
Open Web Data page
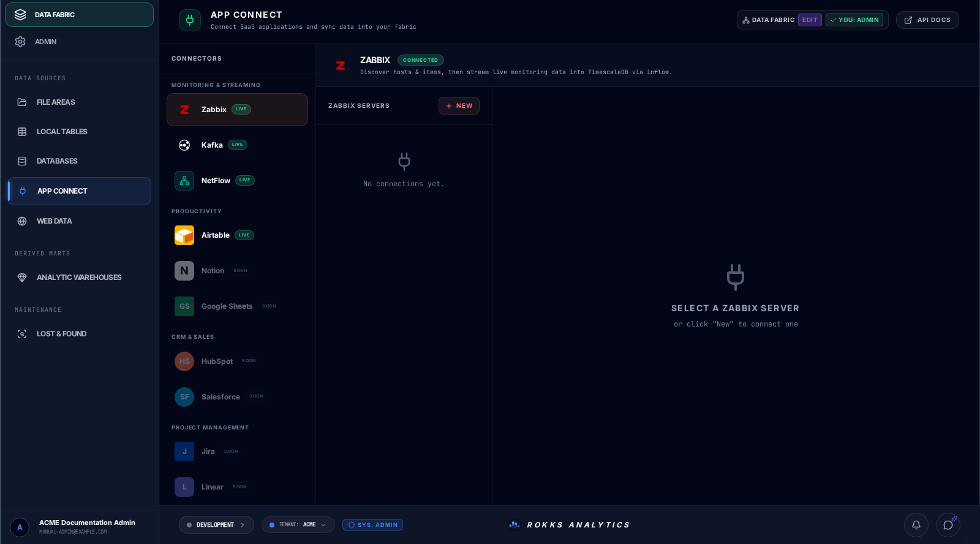pos(79,221)
